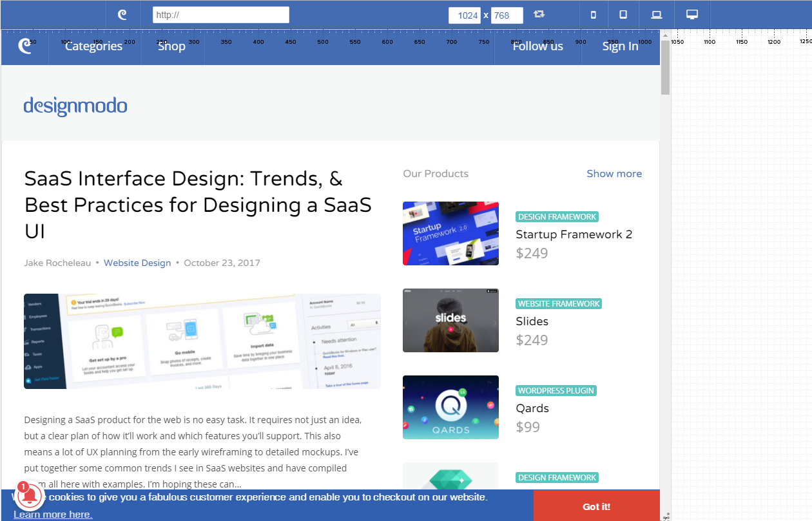Image resolution: width=812 pixels, height=521 pixels.
Task: Select the smartphone device preview icon
Action: [594, 15]
